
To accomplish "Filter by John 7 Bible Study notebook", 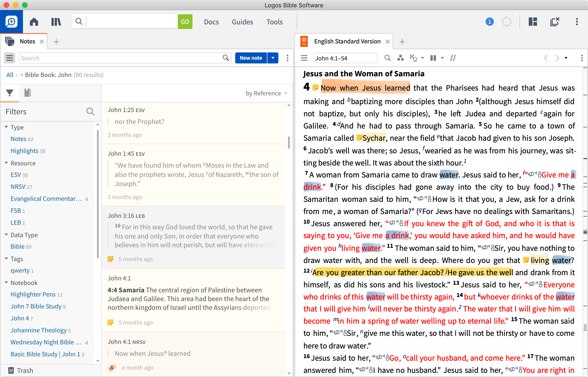I will (x=36, y=306).
